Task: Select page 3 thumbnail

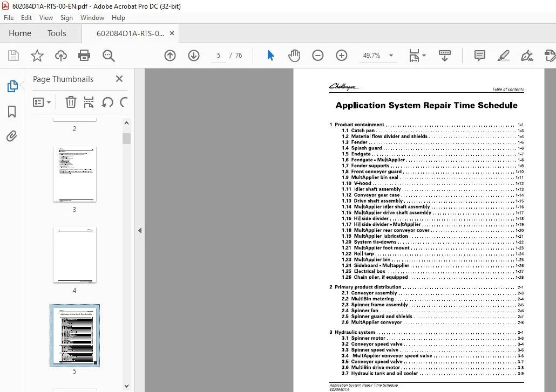Action: tap(74, 174)
